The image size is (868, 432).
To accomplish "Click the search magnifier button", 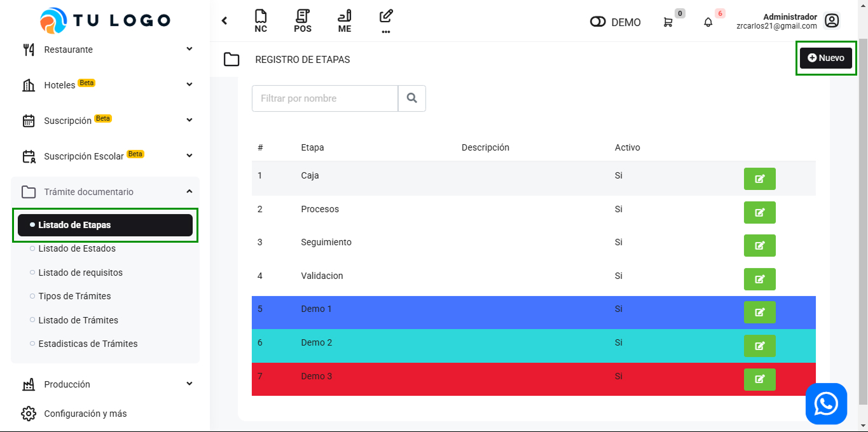I will pyautogui.click(x=412, y=98).
